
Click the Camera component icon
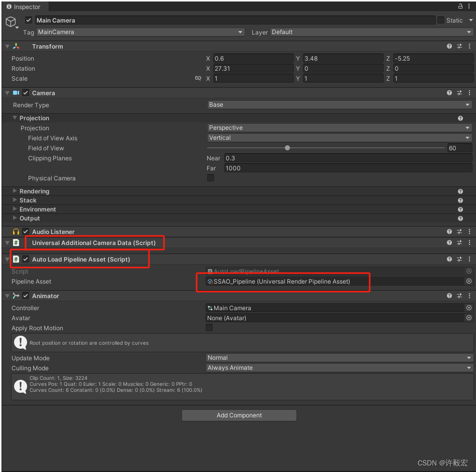pos(16,93)
